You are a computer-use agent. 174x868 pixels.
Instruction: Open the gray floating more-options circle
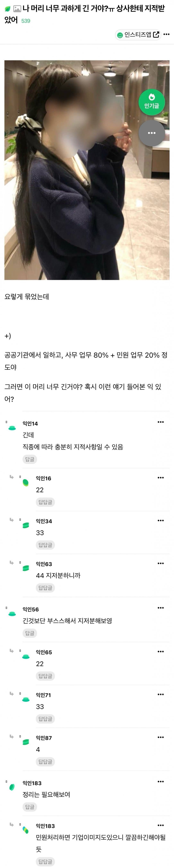coord(152,133)
